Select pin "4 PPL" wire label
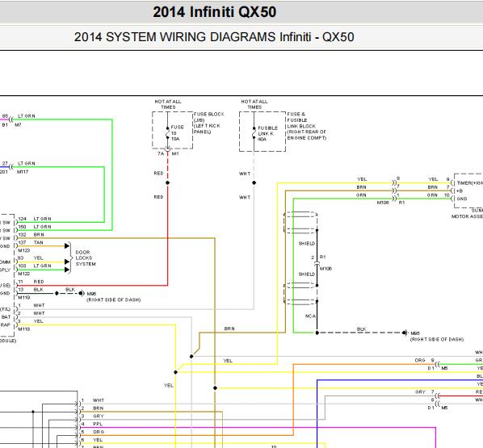Screen dimensions: 483x448 click(92, 424)
